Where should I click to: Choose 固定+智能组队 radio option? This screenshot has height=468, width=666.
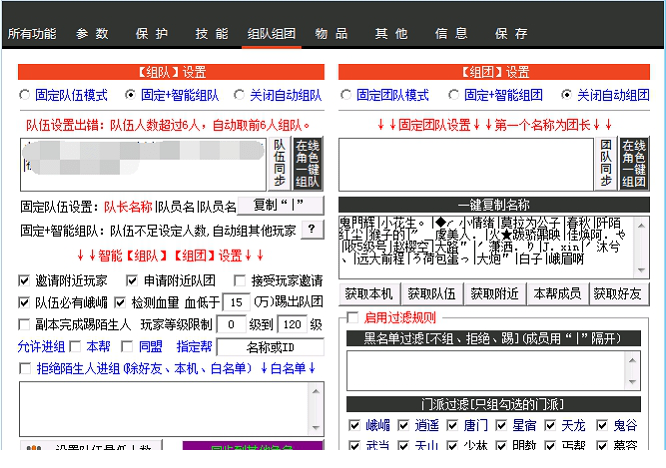pyautogui.click(x=130, y=95)
